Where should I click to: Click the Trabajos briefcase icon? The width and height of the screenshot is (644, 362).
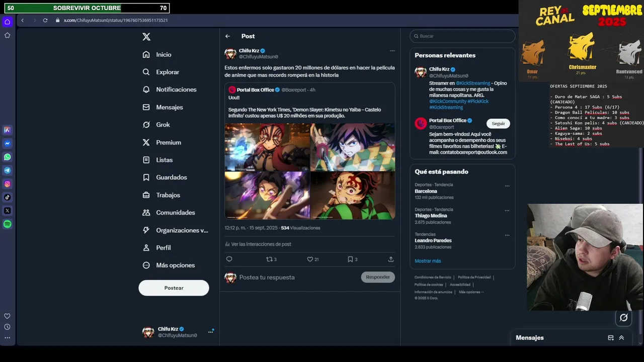(x=146, y=195)
